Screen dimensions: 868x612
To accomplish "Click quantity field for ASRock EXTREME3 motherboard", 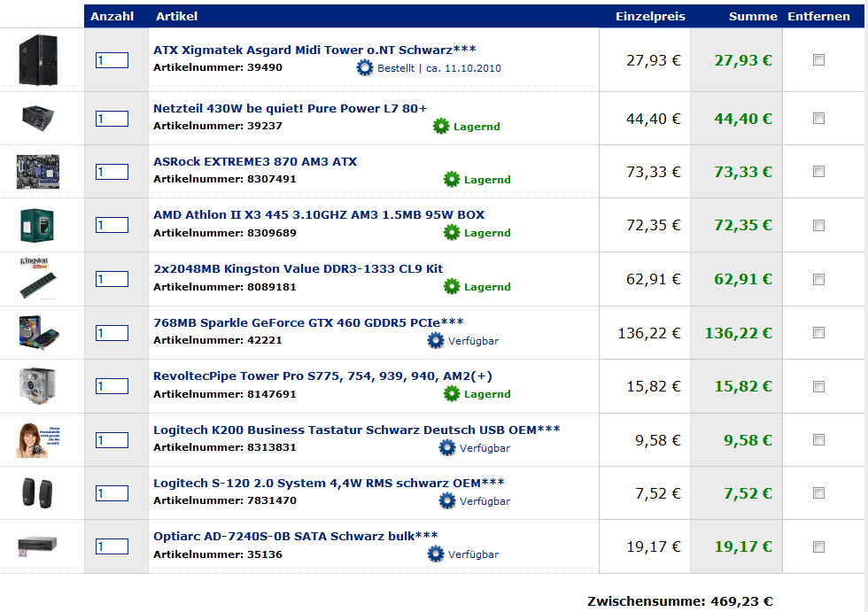I will [112, 172].
